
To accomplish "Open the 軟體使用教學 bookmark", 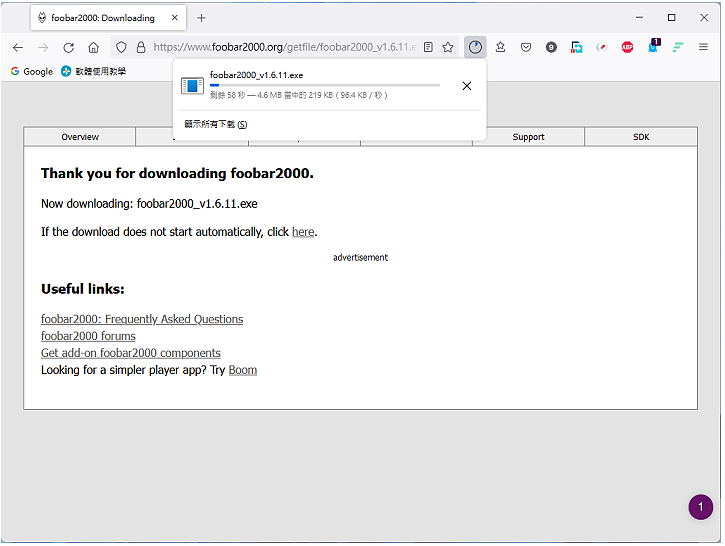I will pyautogui.click(x=93, y=72).
